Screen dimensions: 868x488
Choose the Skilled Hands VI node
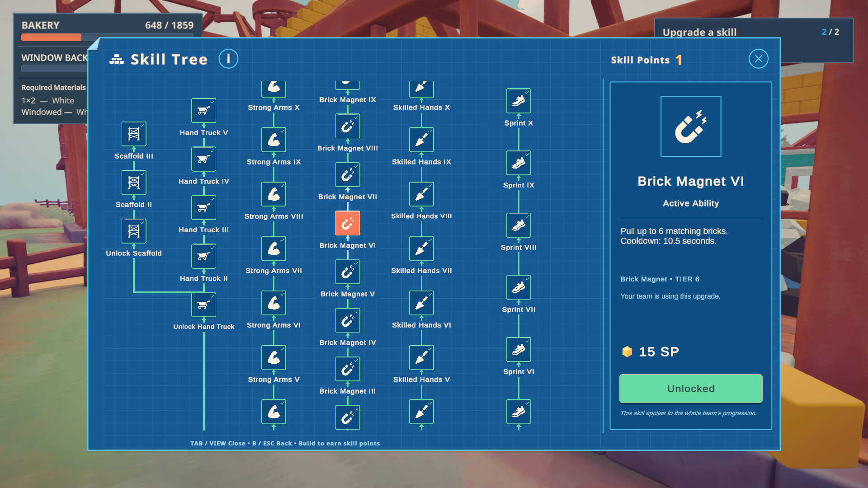click(x=421, y=303)
